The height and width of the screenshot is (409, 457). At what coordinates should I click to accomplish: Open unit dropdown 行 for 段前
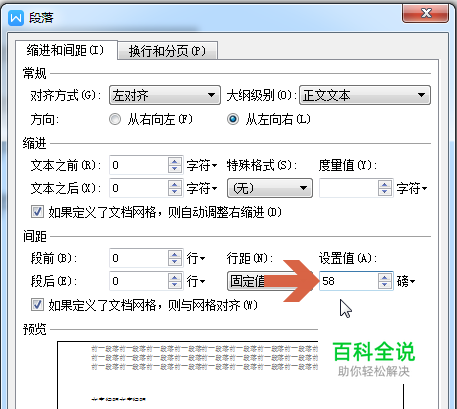196,258
